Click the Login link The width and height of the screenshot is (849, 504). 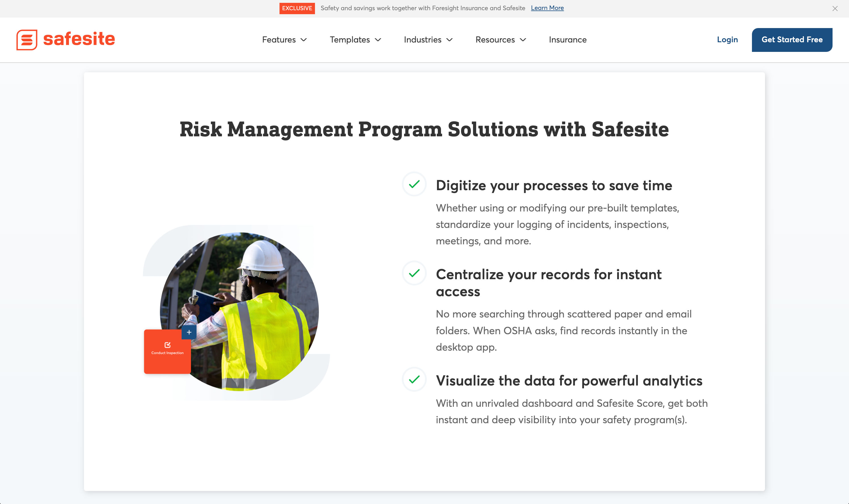tap(727, 40)
